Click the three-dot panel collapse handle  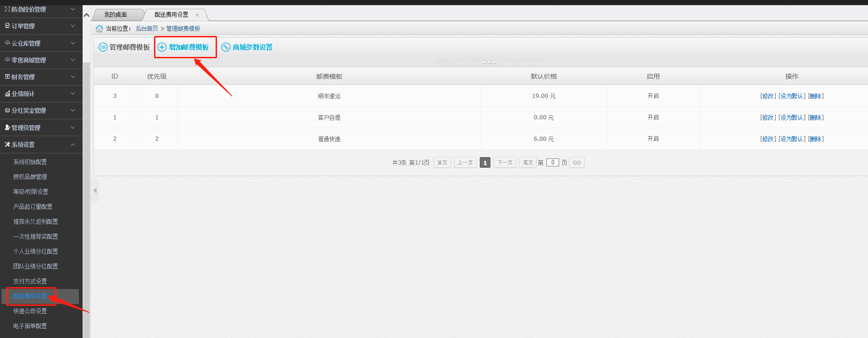pyautogui.click(x=489, y=62)
